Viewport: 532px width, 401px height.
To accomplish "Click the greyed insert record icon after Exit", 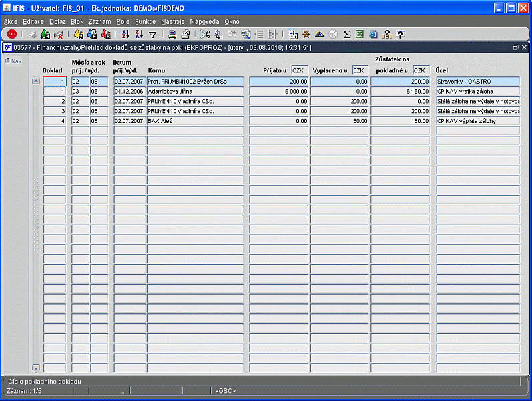I will point(31,35).
